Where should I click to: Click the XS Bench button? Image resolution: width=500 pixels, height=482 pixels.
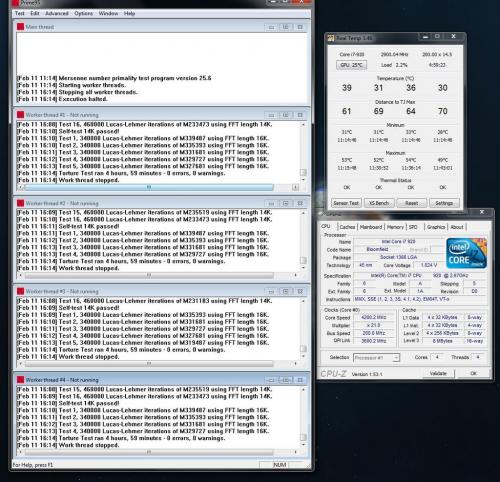pos(379,203)
